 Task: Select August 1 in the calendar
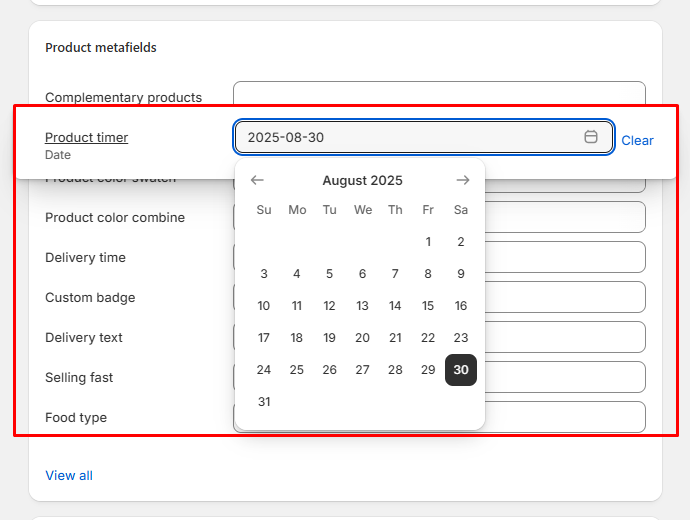point(428,241)
